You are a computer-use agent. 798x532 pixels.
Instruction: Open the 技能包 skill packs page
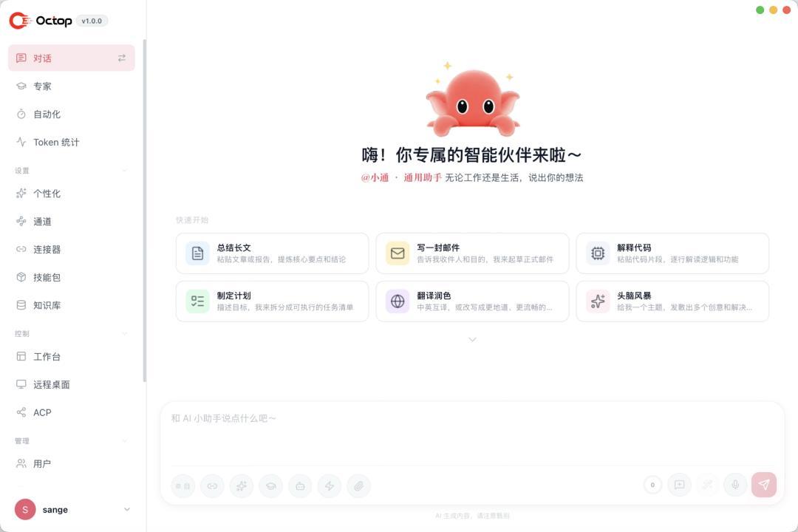(x=71, y=278)
